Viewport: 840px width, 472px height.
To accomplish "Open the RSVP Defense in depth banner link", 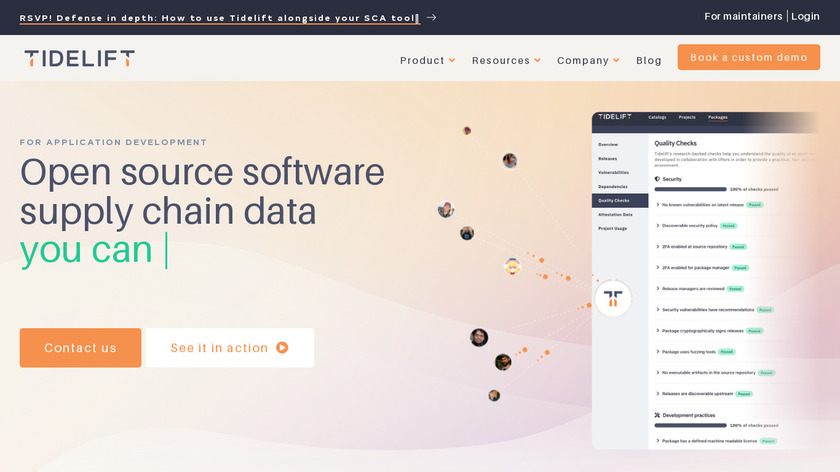I will click(219, 18).
